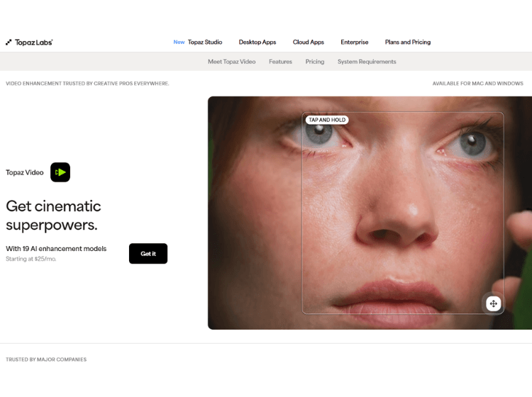The width and height of the screenshot is (532, 397).
Task: Open the Enterprise menu
Action: 355,42
